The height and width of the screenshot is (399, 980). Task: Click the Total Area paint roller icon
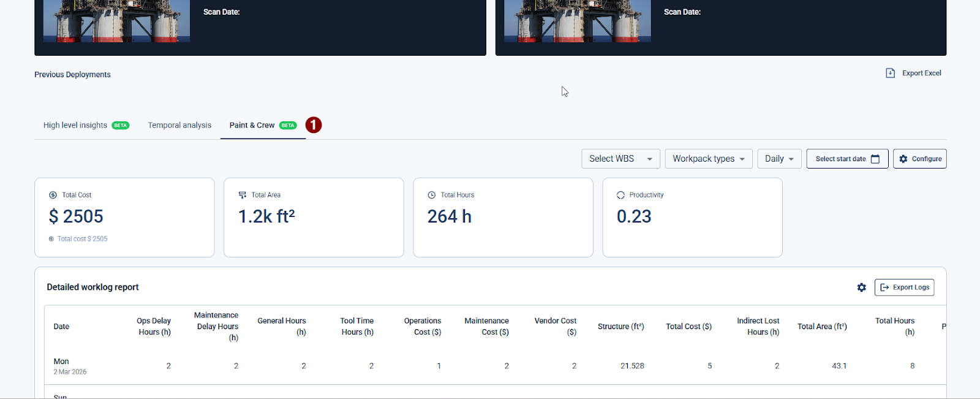tap(242, 195)
